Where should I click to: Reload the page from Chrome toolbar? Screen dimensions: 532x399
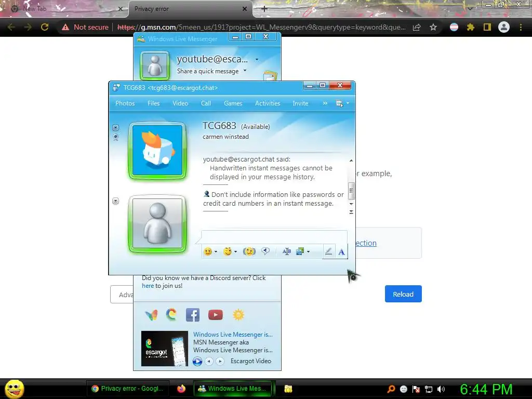point(45,27)
